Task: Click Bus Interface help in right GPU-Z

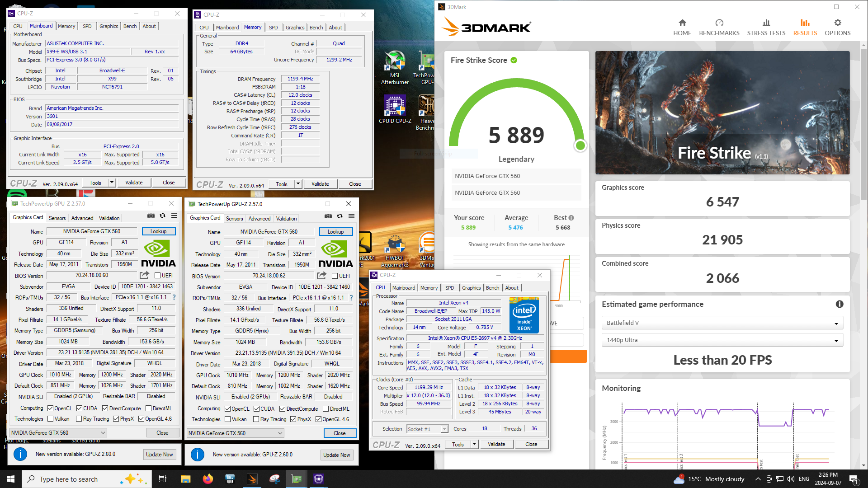Action: pos(351,298)
